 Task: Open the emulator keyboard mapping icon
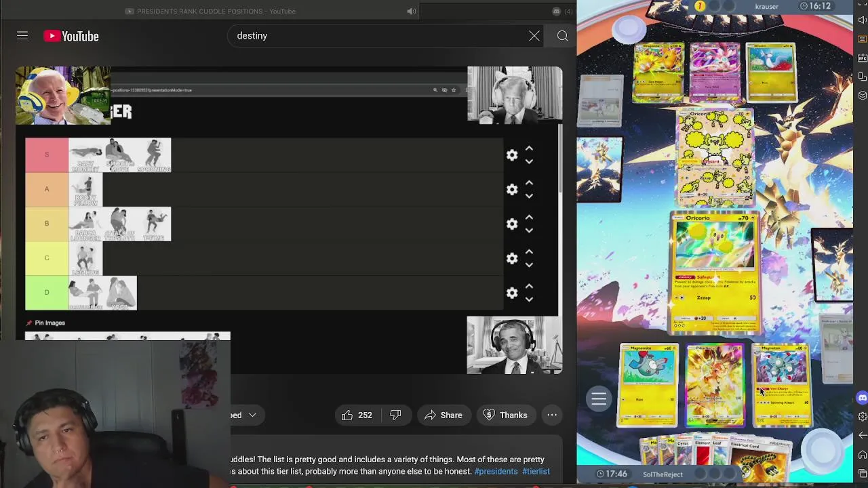[x=863, y=39]
